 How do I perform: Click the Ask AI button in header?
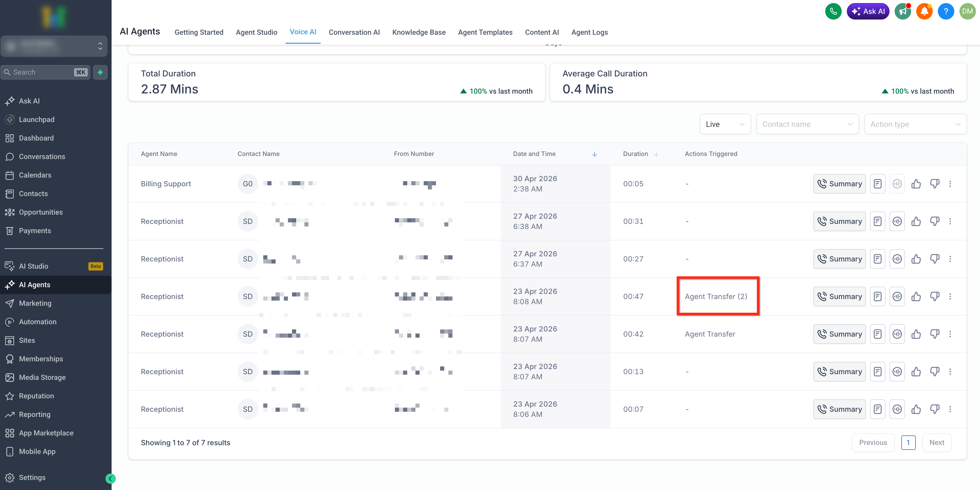pos(868,11)
